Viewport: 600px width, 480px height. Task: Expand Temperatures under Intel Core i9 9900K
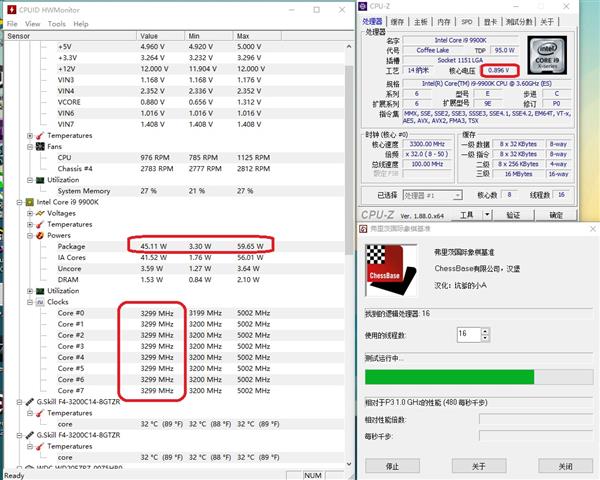(31, 224)
